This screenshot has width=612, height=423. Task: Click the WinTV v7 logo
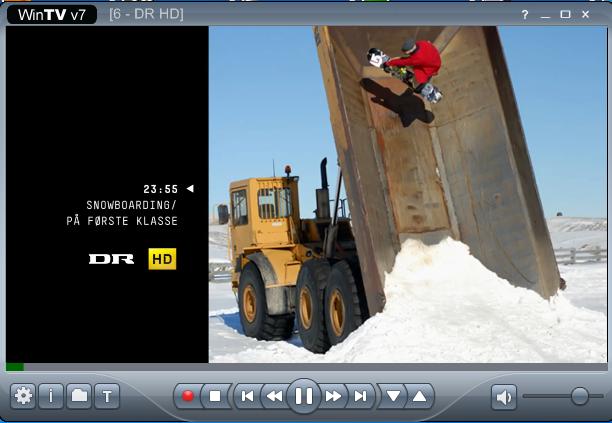[x=52, y=14]
